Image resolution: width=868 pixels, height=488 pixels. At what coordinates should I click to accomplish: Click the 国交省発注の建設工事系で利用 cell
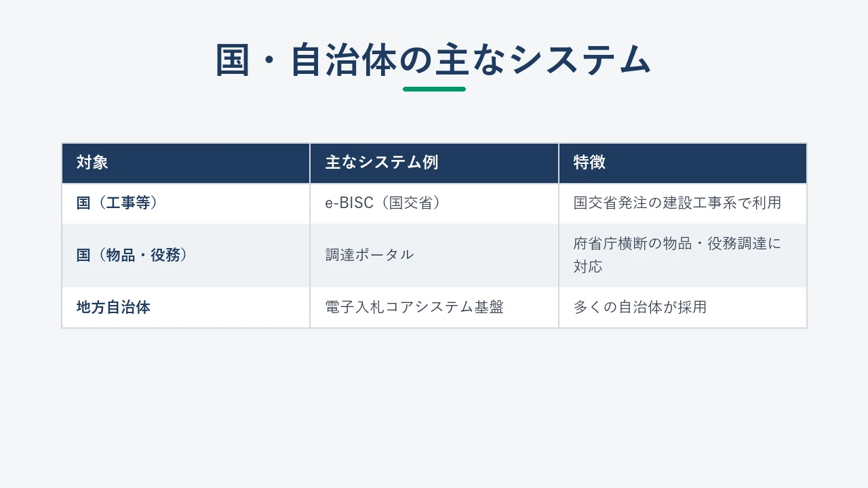coord(683,203)
